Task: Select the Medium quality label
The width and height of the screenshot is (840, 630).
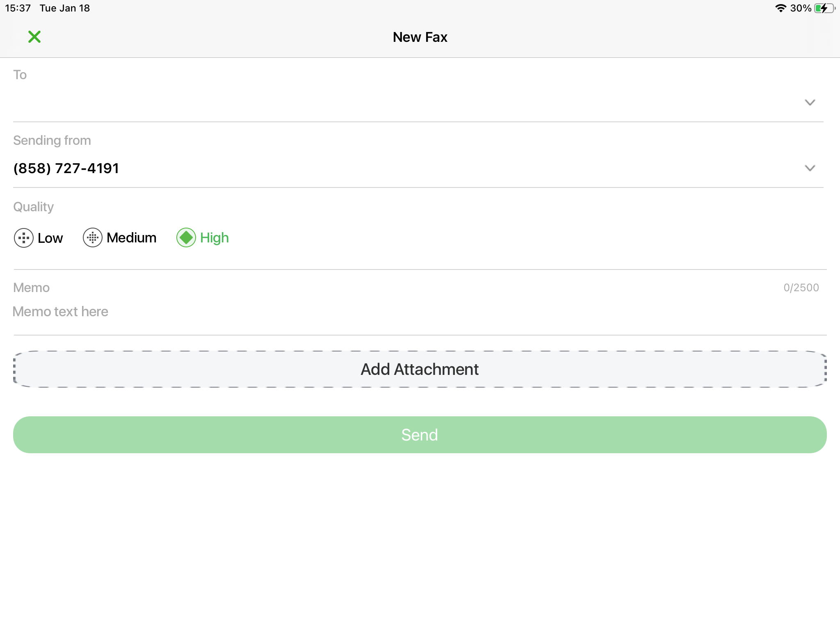Action: (x=131, y=238)
